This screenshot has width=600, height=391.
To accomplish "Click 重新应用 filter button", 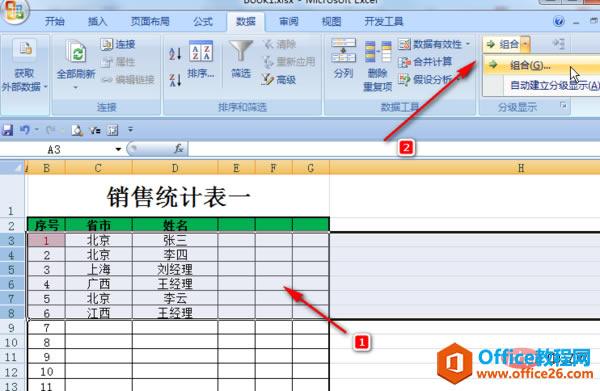I will pyautogui.click(x=289, y=62).
